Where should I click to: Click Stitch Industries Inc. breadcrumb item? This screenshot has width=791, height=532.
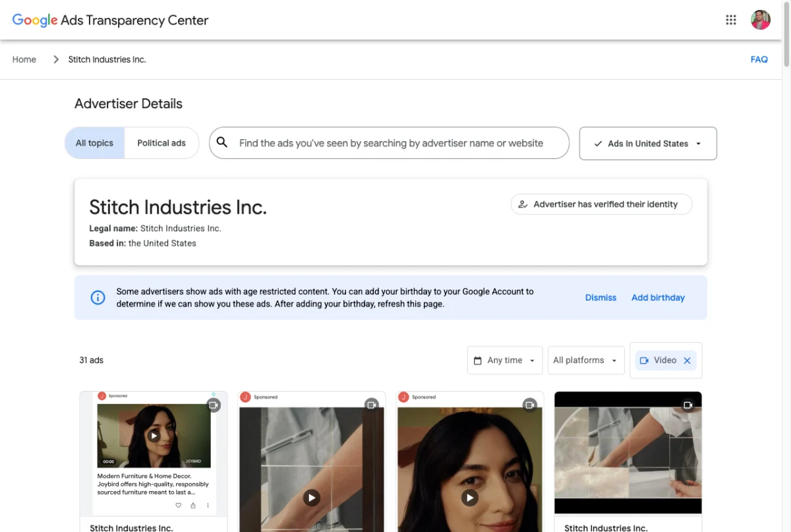point(107,59)
